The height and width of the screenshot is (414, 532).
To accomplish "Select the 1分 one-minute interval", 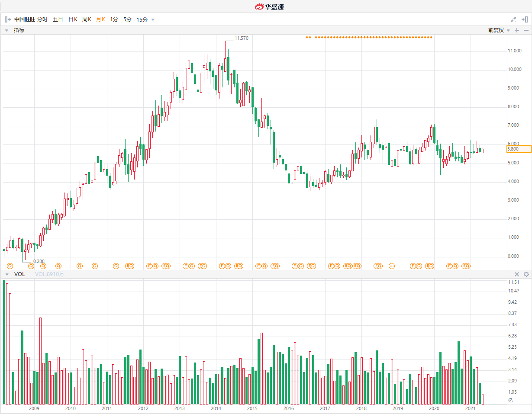I will point(114,19).
